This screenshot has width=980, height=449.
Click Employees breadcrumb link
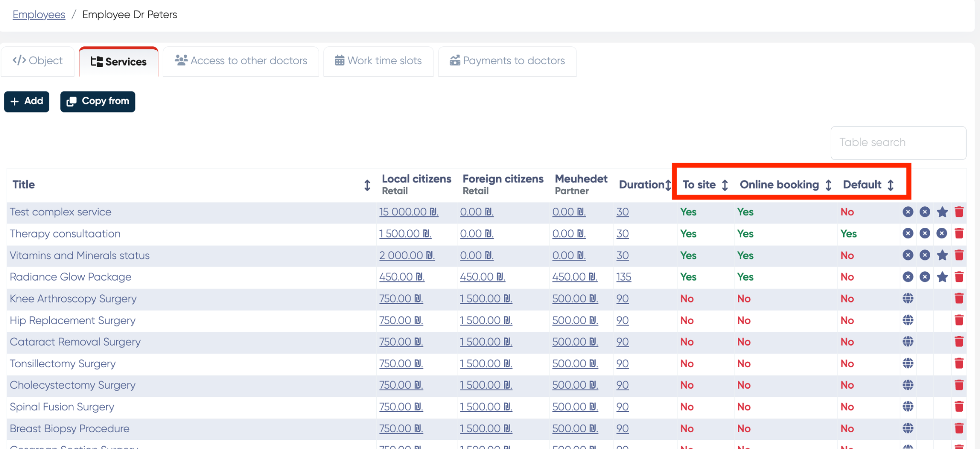[39, 15]
